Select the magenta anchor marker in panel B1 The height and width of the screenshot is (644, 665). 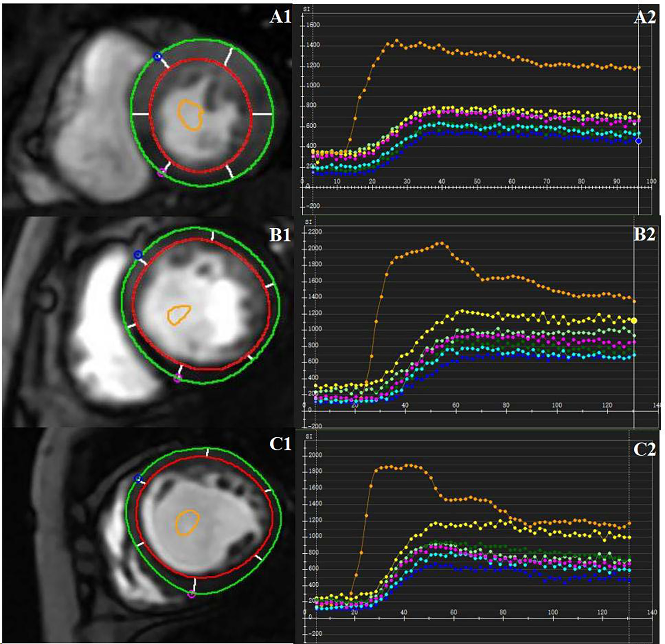tap(177, 378)
